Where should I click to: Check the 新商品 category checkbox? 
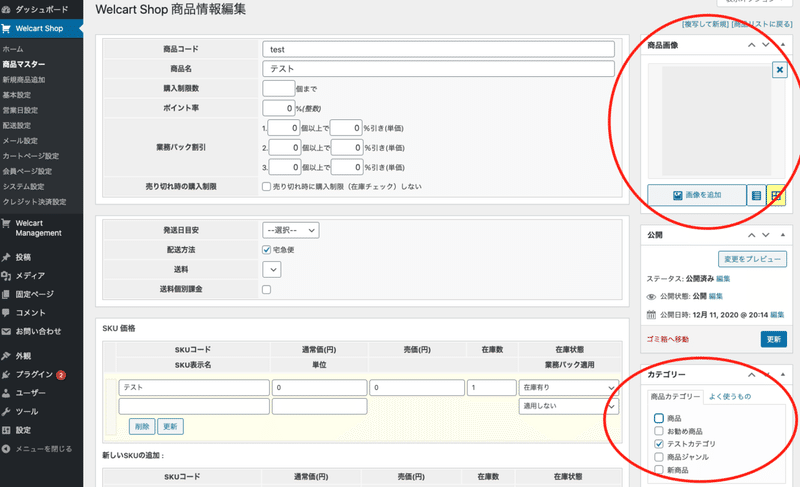659,470
